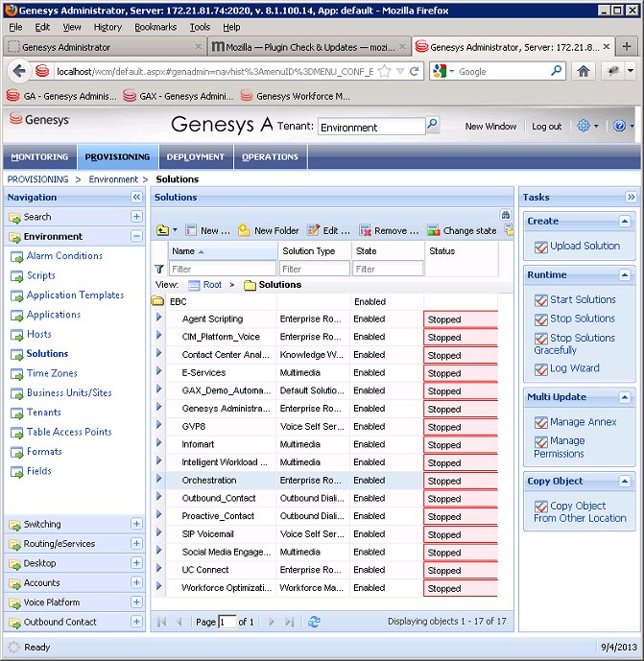Click the Name filter input field
Viewport: 644px width, 661px height.
click(223, 269)
